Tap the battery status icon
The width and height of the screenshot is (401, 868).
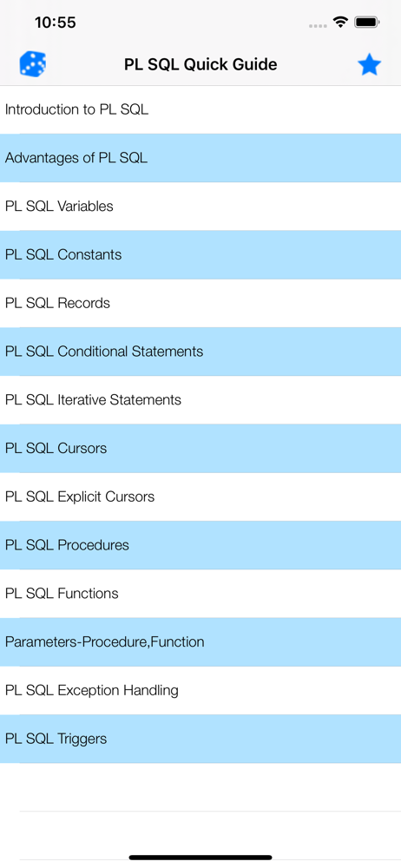(x=366, y=23)
